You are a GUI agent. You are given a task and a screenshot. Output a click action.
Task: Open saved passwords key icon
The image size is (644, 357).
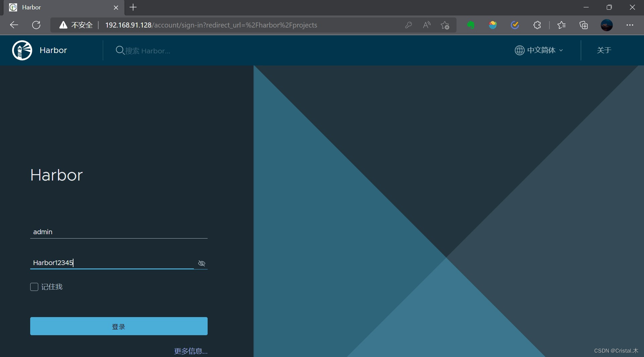(408, 25)
